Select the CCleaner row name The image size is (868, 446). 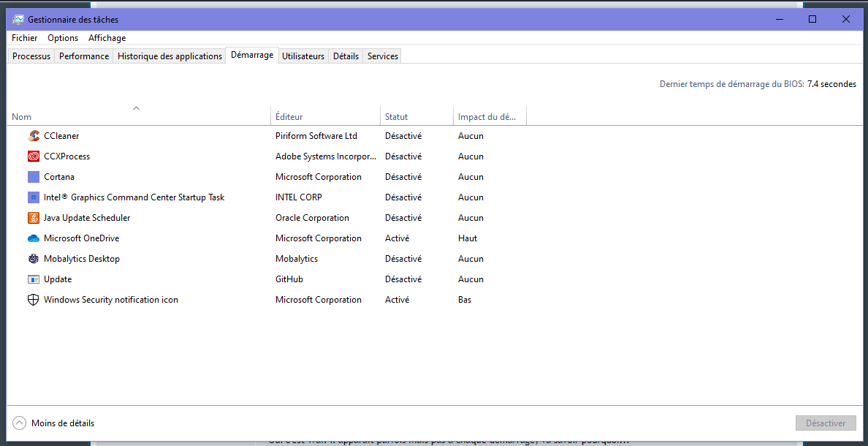pyautogui.click(x=61, y=136)
